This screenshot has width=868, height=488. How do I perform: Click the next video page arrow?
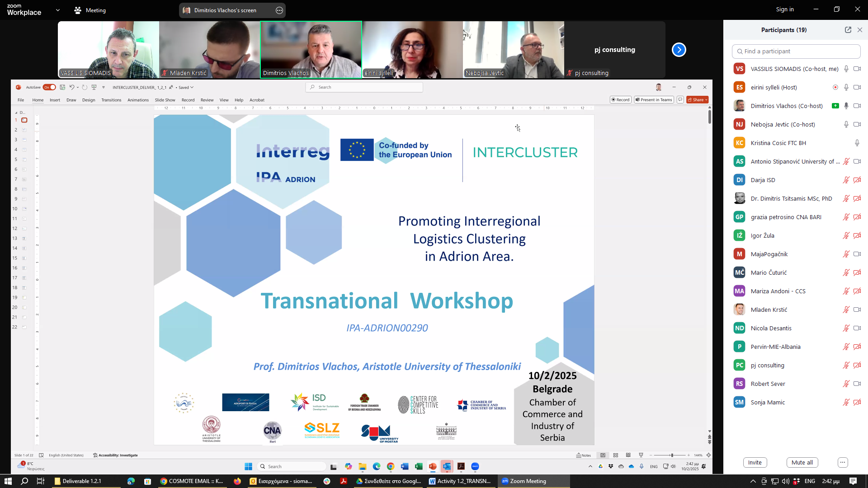[x=679, y=50]
